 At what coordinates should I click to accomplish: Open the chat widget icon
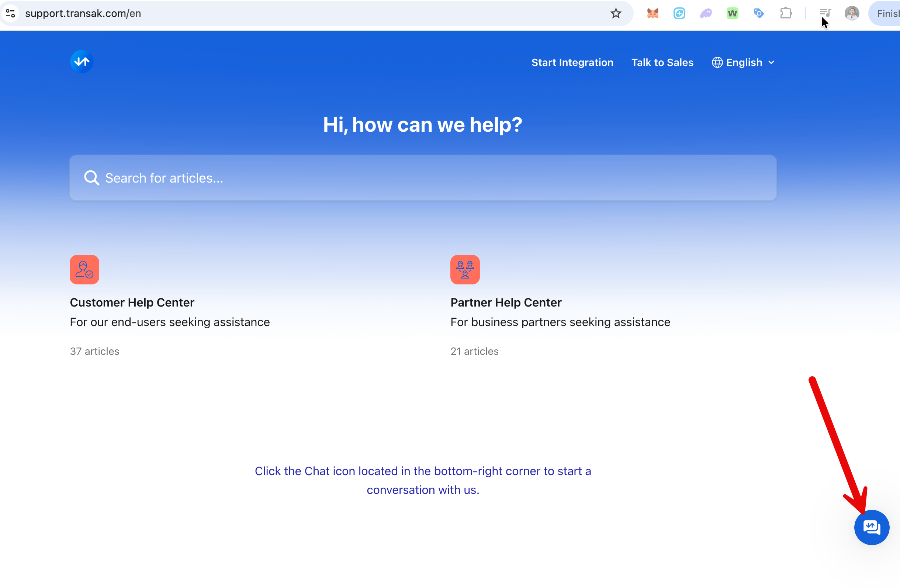pyautogui.click(x=871, y=527)
